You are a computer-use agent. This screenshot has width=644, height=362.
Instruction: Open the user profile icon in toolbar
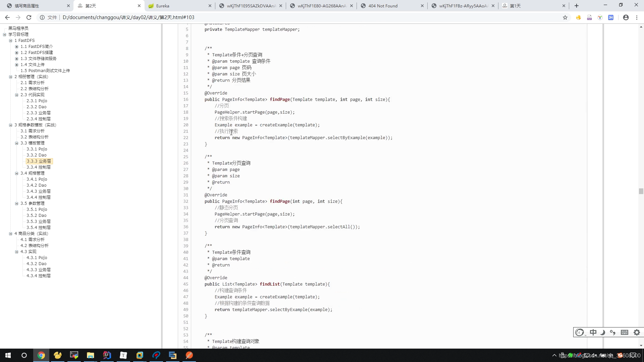pos(626,17)
